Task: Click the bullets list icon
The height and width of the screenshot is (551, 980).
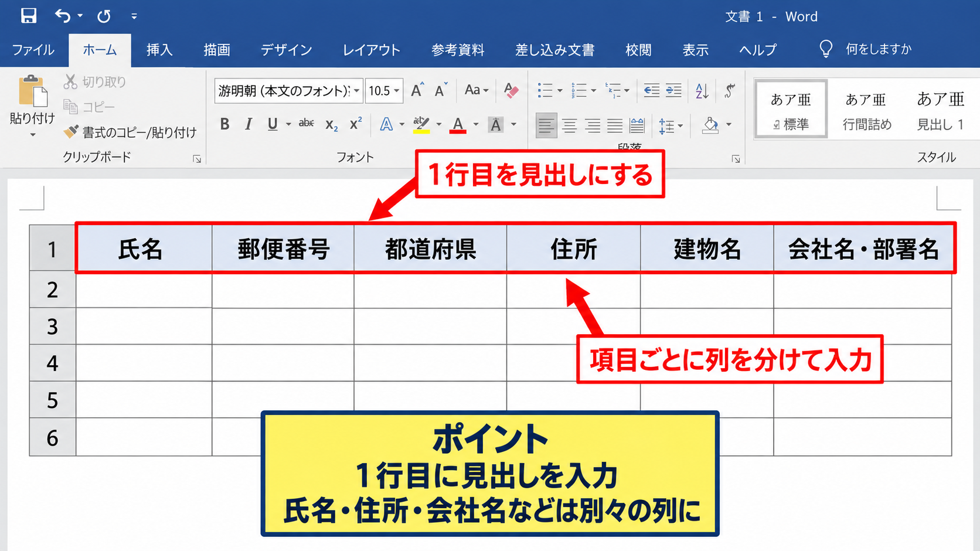Action: (x=545, y=90)
